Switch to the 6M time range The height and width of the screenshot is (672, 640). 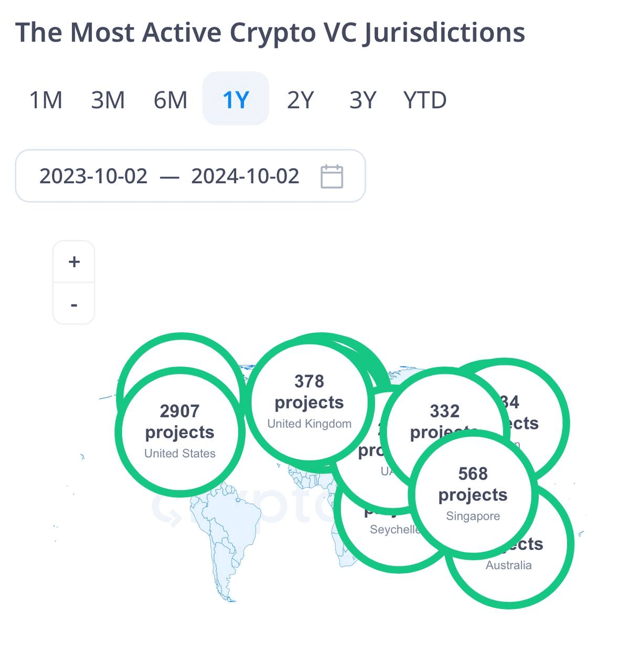(170, 100)
